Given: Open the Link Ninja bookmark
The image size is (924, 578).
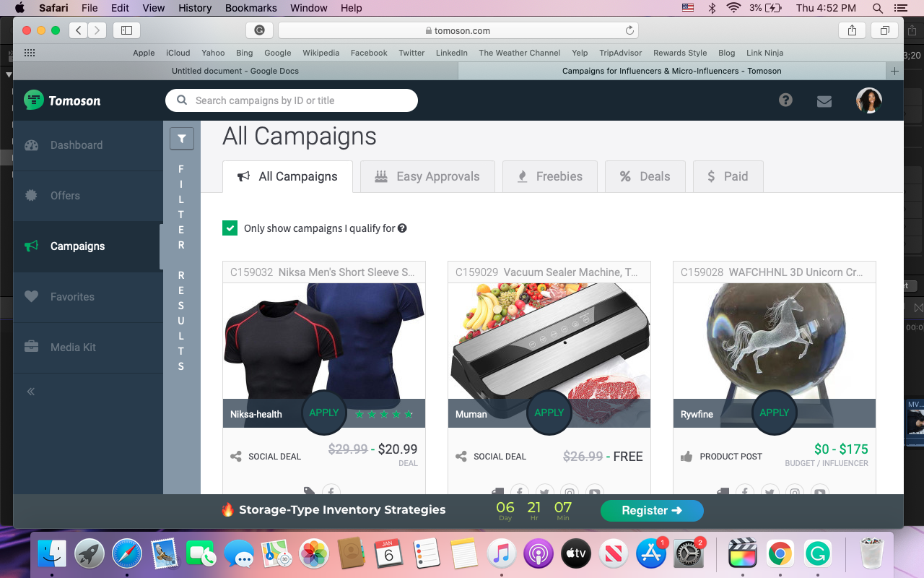Looking at the screenshot, I should pos(764,53).
